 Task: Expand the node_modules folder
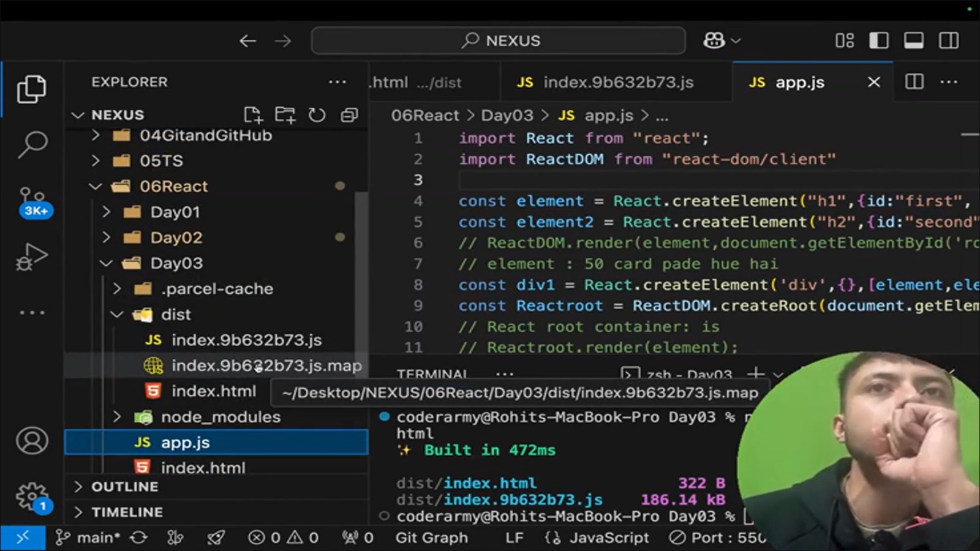[221, 417]
